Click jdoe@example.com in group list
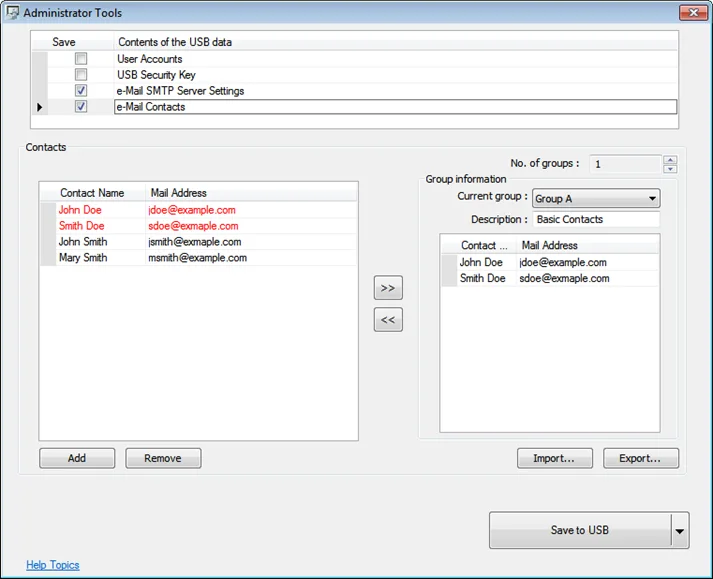Screen dimensions: 713x579 (x=563, y=262)
